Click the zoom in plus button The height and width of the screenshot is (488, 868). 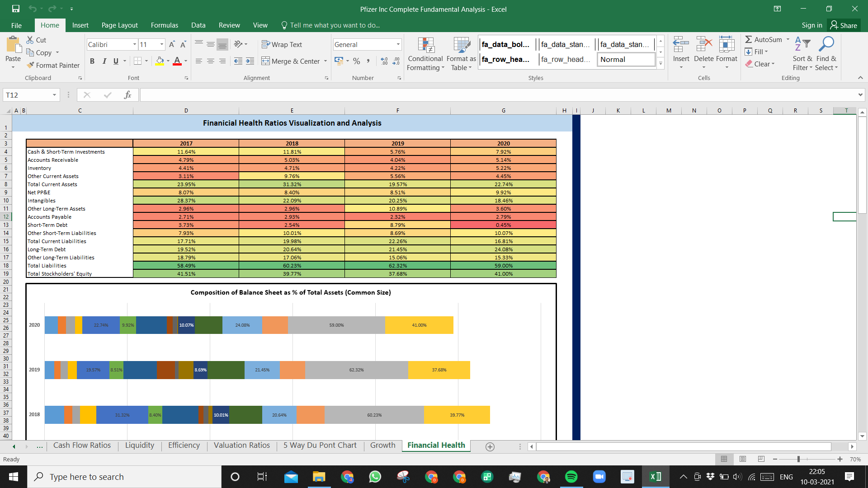pos(840,459)
